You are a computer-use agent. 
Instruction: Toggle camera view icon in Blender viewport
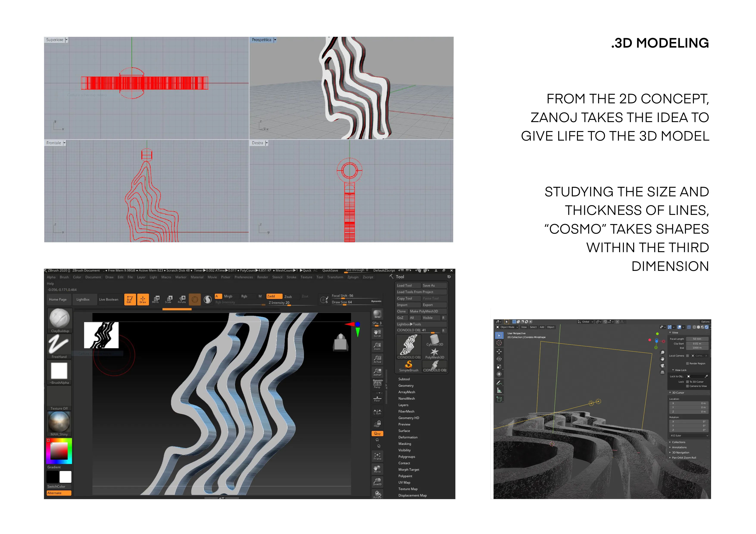(x=662, y=366)
